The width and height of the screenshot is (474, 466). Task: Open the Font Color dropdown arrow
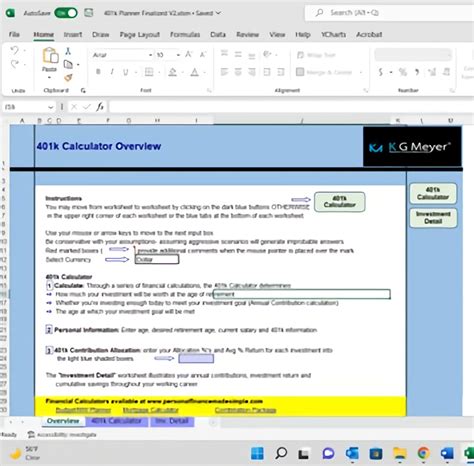point(204,72)
